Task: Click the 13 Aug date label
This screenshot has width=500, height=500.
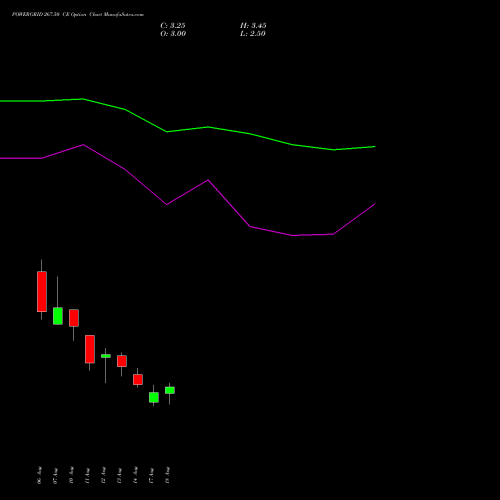Action: (x=119, y=476)
